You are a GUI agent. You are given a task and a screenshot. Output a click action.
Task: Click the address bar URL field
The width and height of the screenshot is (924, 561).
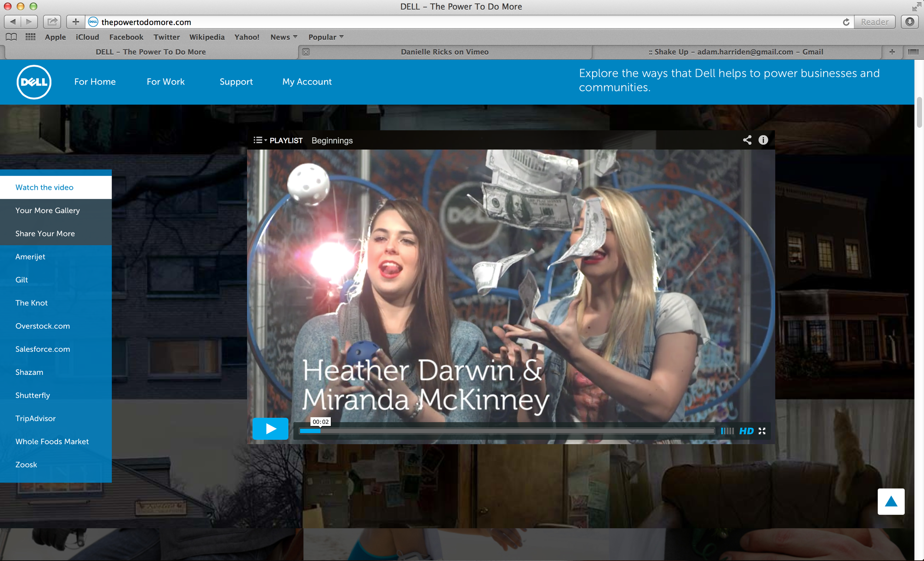(x=469, y=22)
